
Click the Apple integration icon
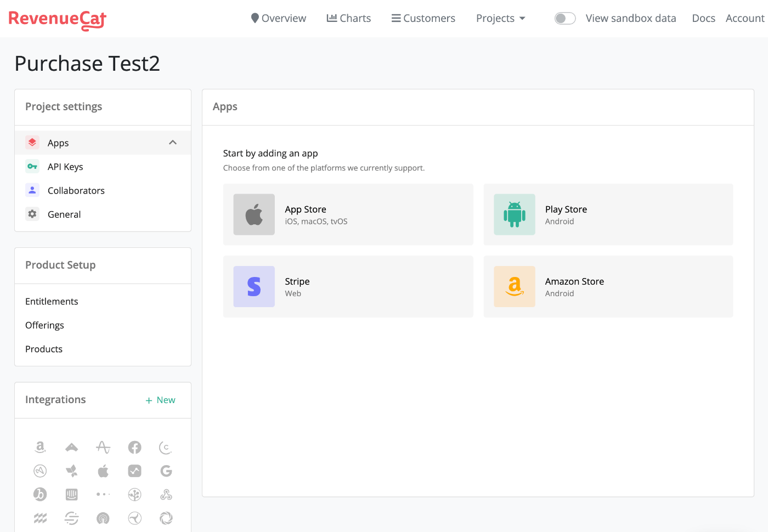(103, 471)
